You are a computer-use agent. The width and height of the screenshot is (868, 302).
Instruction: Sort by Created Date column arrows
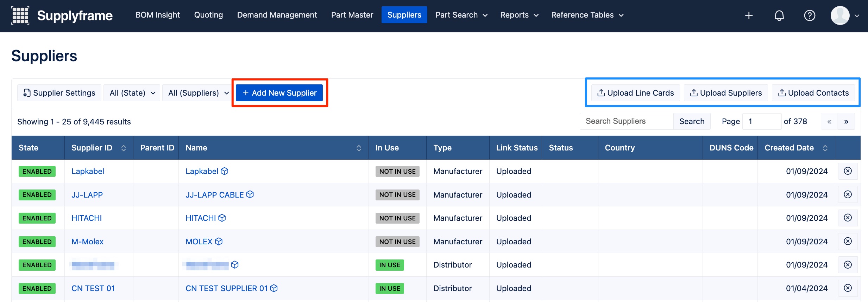[825, 148]
